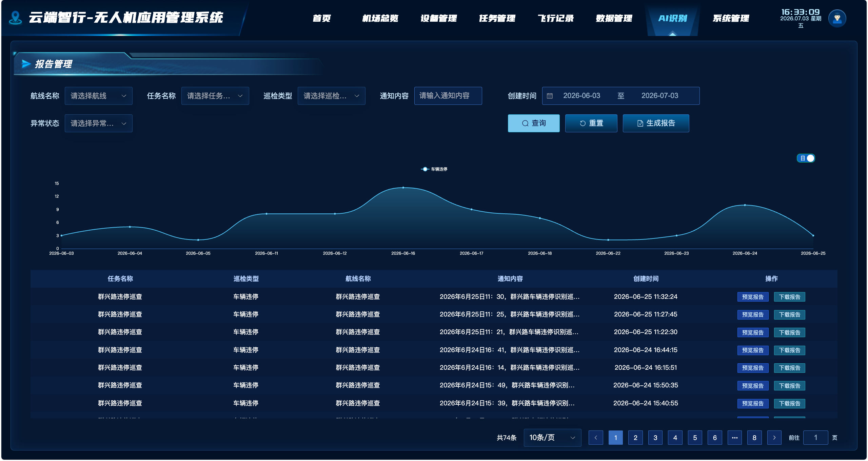Screen dimensions: 868x461
Task: Click chart data point at 2026-06-16
Action: (x=403, y=188)
